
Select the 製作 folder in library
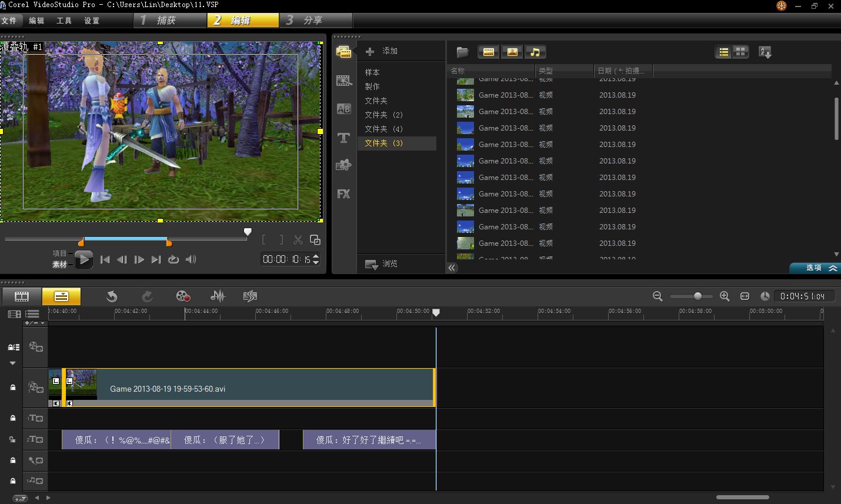click(372, 86)
